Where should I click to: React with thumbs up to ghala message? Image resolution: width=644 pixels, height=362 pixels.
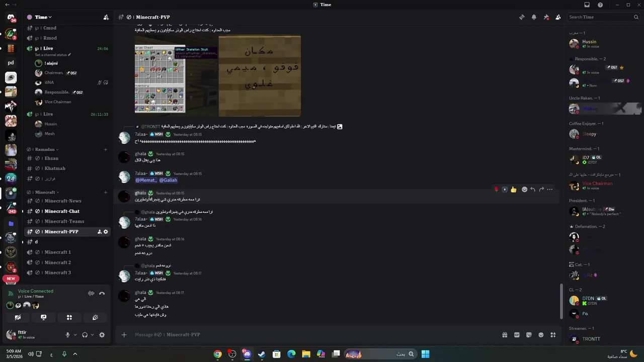click(x=513, y=190)
